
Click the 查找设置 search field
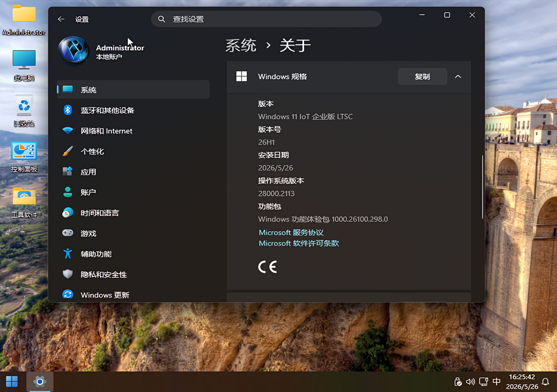click(266, 19)
